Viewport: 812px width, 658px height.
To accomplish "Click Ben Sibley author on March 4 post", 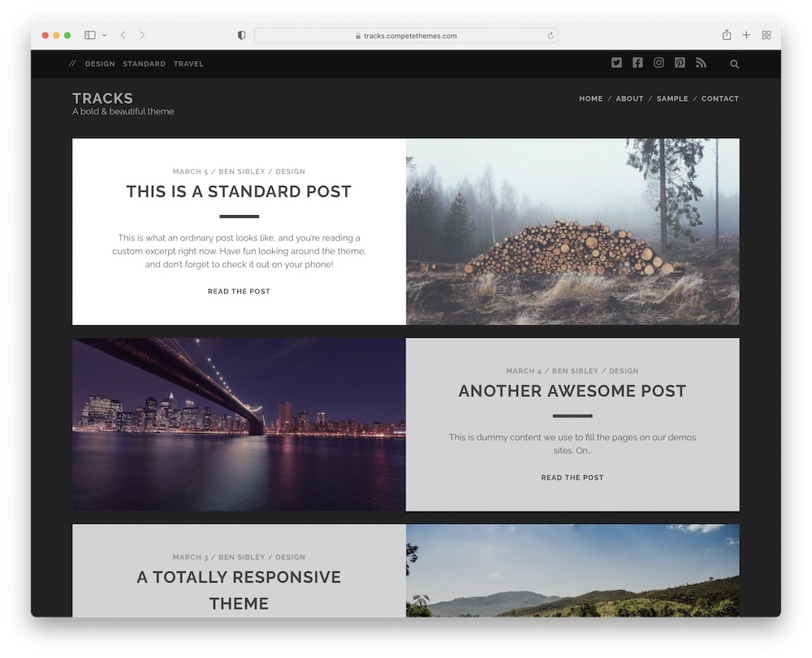I will [576, 371].
